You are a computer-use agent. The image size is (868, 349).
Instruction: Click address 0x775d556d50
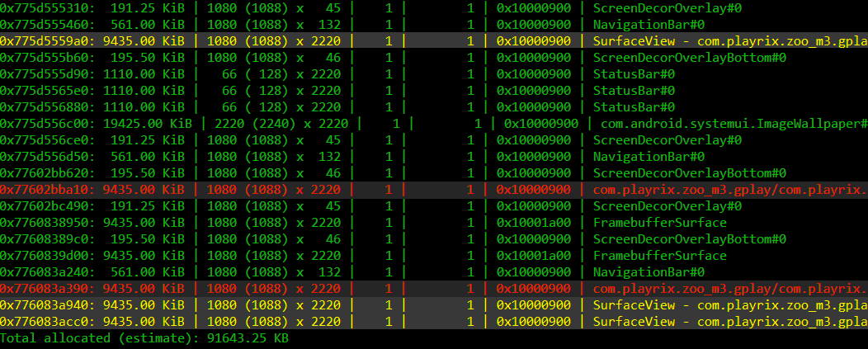[47, 158]
